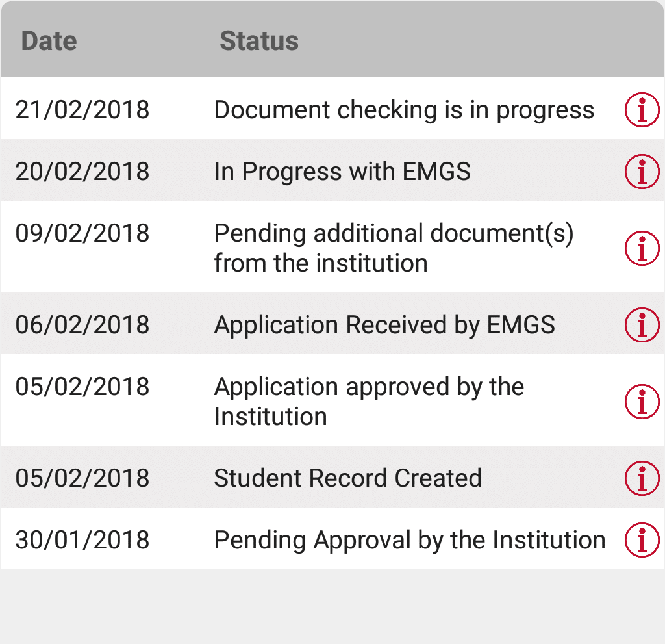
Task: Click info icon for Student Record Created
Action: click(642, 478)
